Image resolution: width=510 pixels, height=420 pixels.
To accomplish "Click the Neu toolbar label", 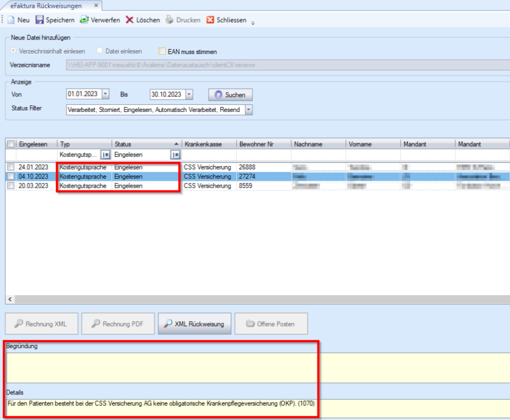I will (x=23, y=20).
